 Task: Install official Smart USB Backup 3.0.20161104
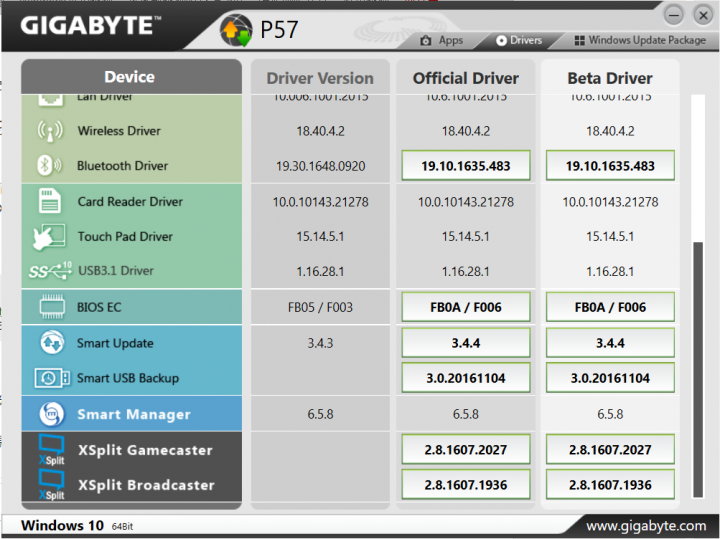466,378
